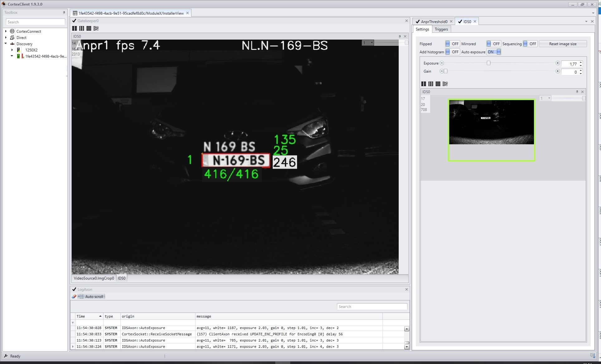
Task: Click the eraser clear-log icon in LogAxon
Action: point(74,297)
